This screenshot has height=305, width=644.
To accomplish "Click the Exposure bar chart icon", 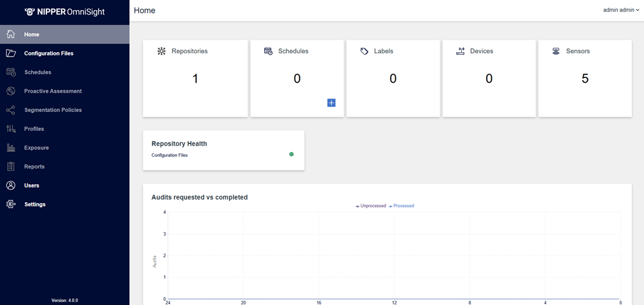I will click(x=11, y=148).
